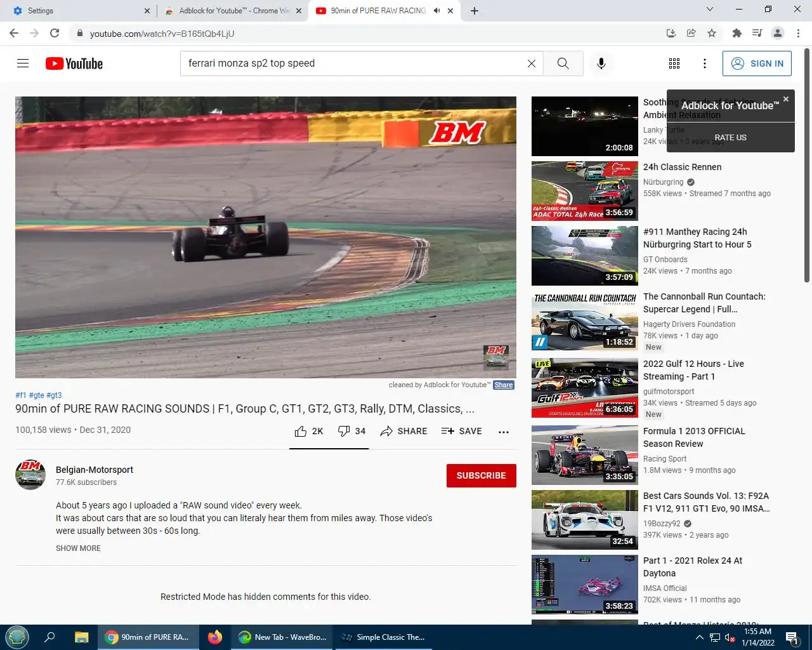
Task: Save video to a playlist
Action: point(461,431)
